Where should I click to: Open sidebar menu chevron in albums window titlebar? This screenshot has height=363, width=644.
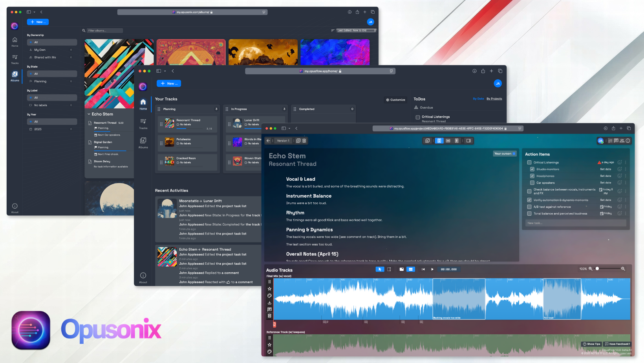(35, 12)
